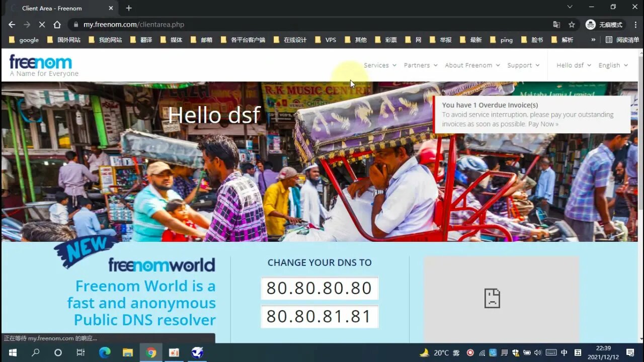Click the red recording tray icon
Image resolution: width=644 pixels, height=362 pixels.
(x=470, y=353)
